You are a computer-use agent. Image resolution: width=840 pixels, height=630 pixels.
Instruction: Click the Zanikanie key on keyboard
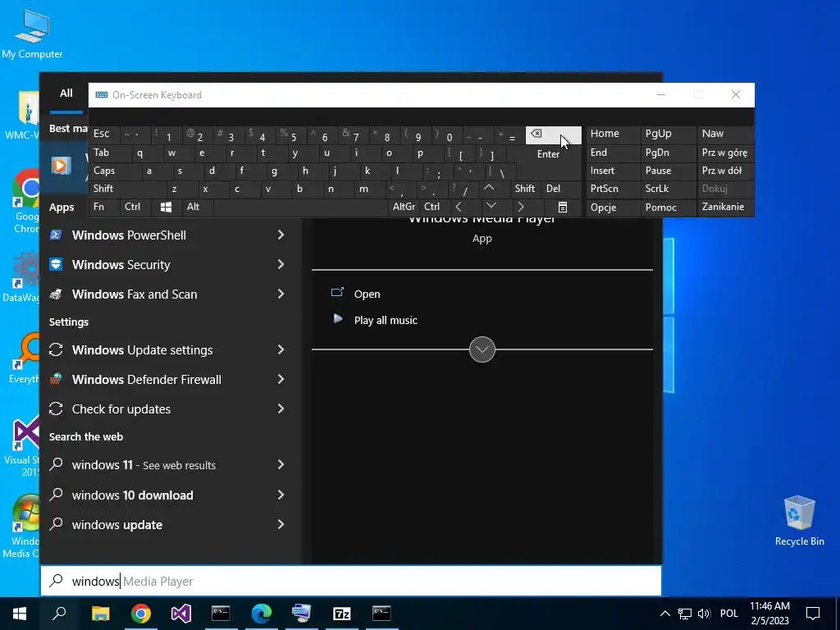tap(725, 207)
